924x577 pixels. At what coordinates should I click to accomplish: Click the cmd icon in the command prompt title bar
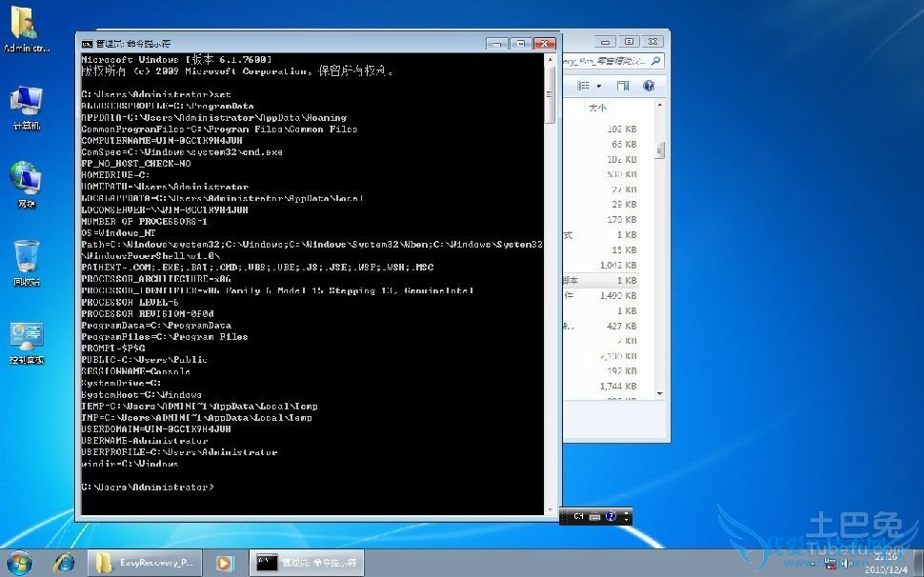tap(87, 44)
